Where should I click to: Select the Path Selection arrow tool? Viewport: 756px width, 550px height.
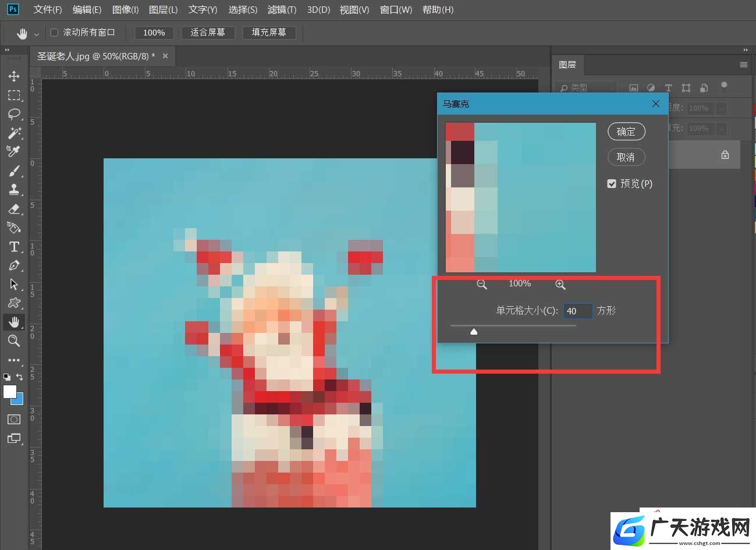[x=14, y=284]
